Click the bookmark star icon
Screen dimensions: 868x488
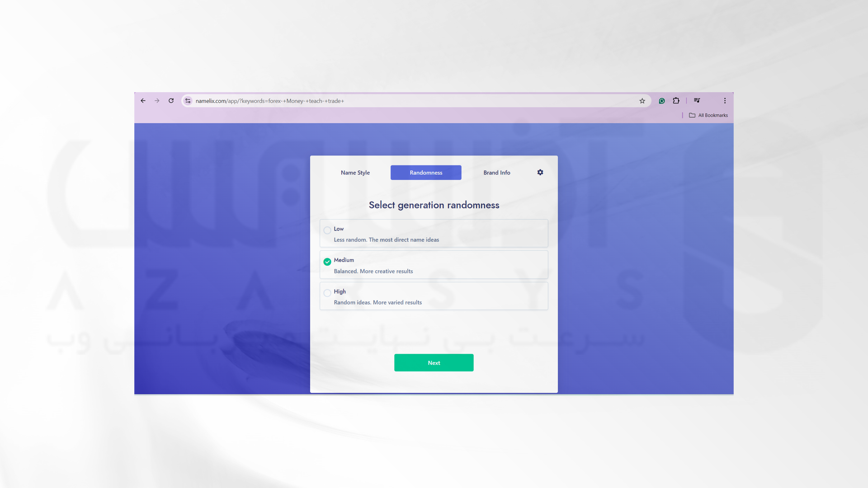(x=642, y=100)
